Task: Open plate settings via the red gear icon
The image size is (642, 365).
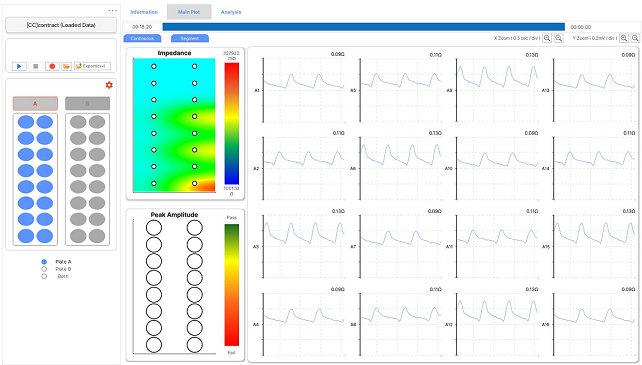Action: tap(109, 85)
